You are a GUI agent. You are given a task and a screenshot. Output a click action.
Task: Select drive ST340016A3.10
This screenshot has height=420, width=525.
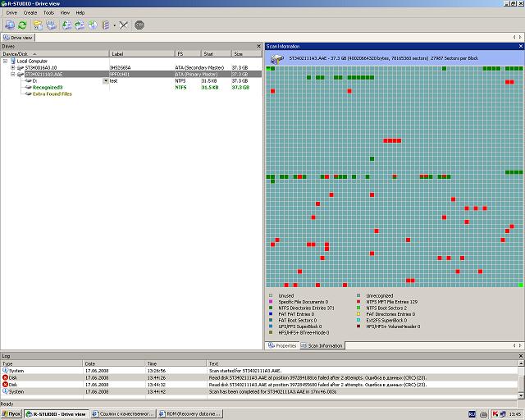pyautogui.click(x=41, y=67)
